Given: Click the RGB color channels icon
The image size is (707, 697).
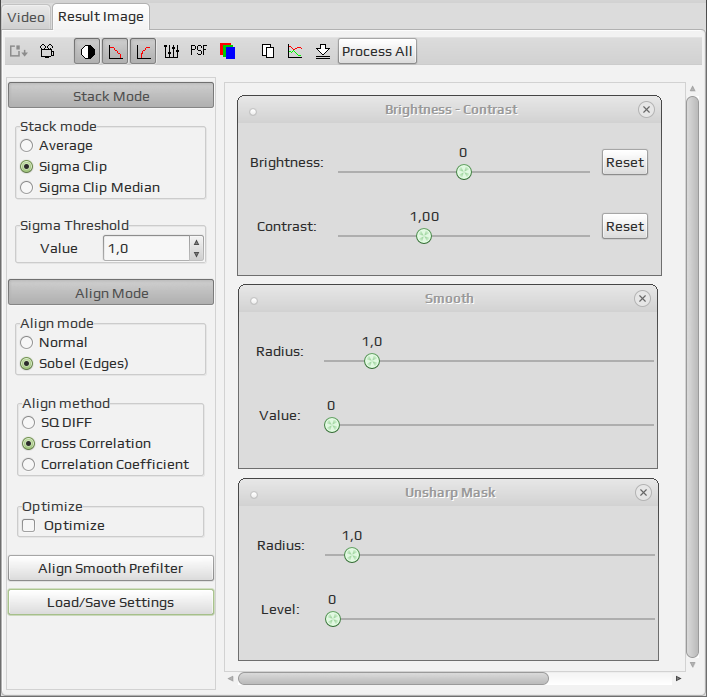Looking at the screenshot, I should (227, 51).
